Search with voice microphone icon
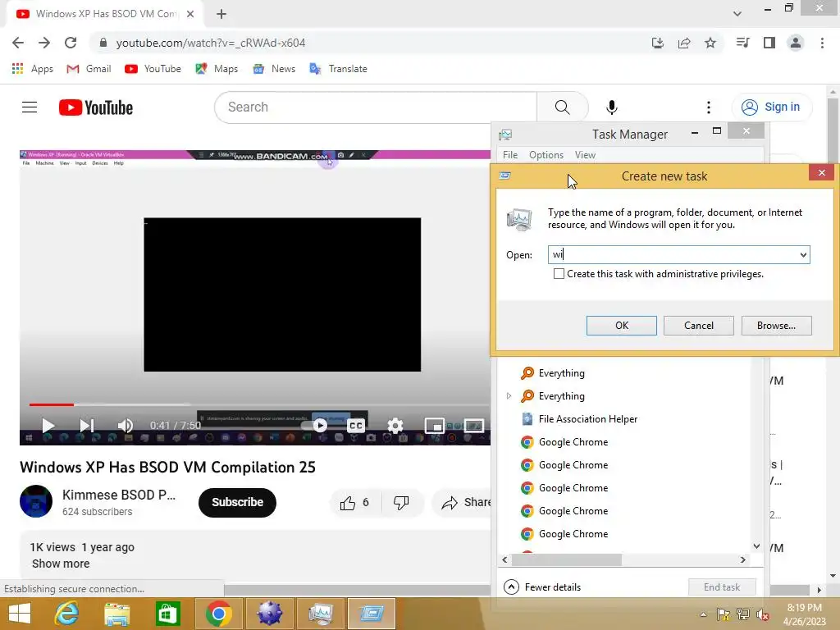840x630 pixels. (612, 107)
